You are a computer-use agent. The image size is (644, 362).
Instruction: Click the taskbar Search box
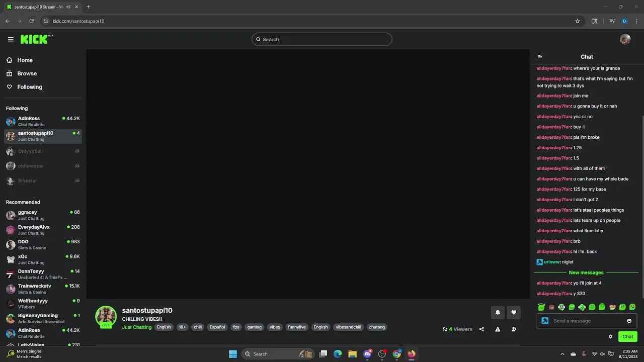click(278, 354)
